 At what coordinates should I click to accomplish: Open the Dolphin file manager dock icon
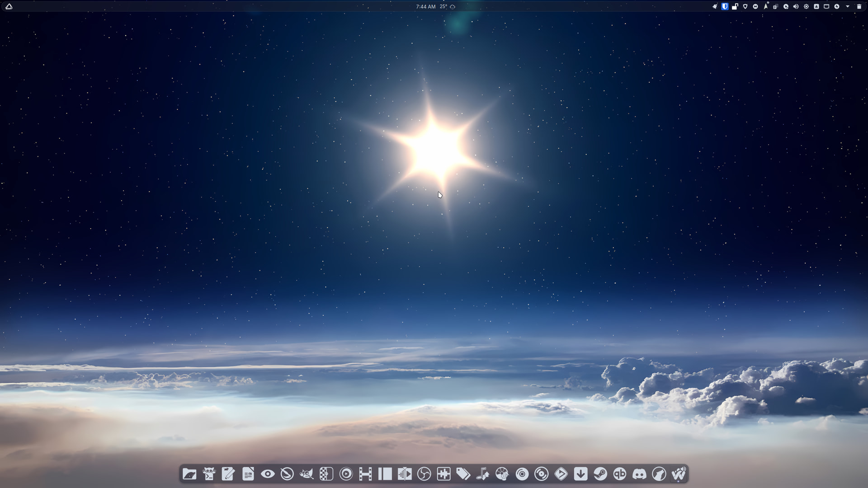pyautogui.click(x=189, y=474)
